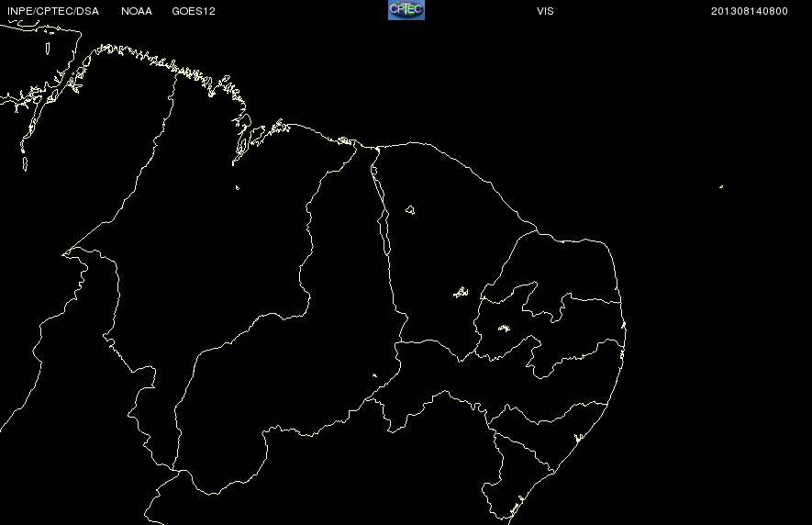This screenshot has width=812, height=525.
Task: Select the tiny dot marker beside the long diagonal state border
Action: 375,375
